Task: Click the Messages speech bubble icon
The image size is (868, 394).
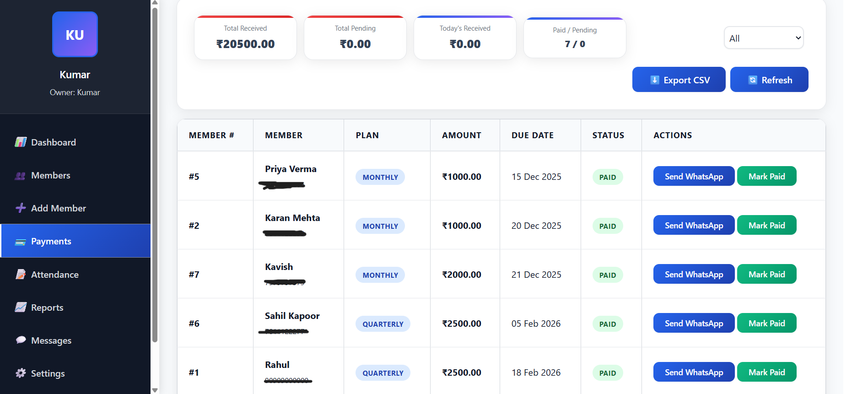Action: [21, 340]
